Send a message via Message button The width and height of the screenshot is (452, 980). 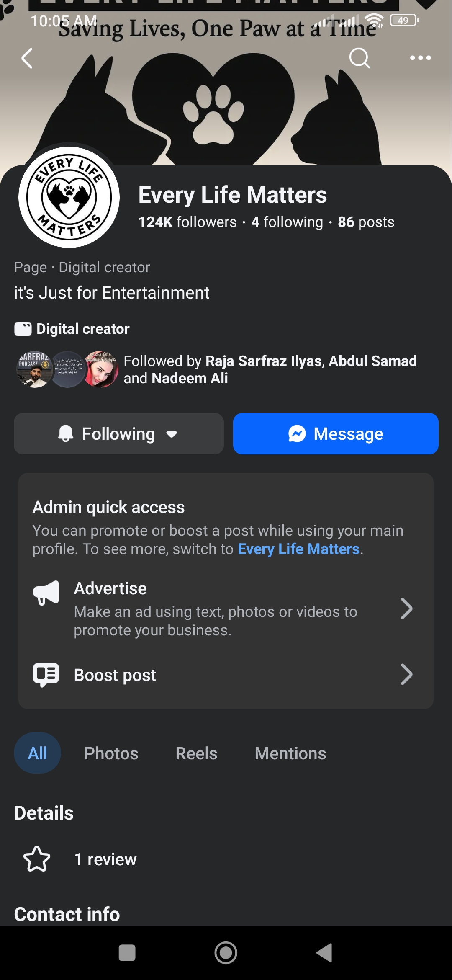point(336,434)
